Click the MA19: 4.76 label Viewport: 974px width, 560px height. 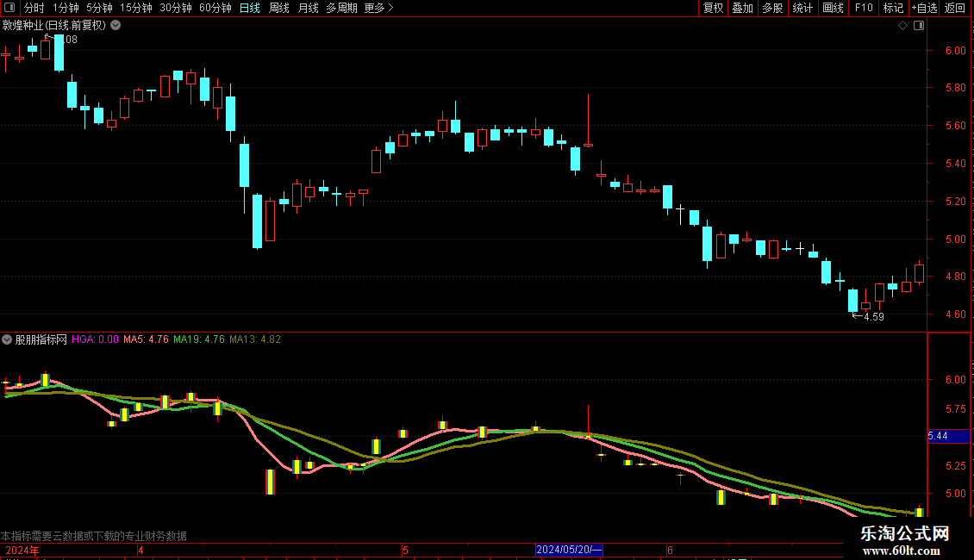199,339
